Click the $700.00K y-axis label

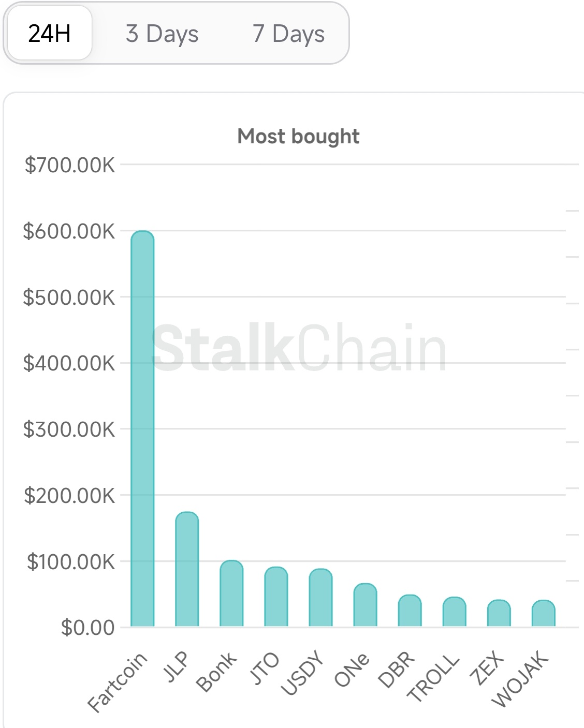click(69, 165)
